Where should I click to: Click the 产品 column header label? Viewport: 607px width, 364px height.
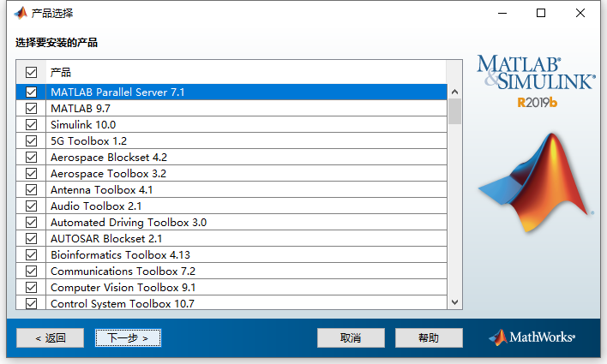(x=61, y=72)
